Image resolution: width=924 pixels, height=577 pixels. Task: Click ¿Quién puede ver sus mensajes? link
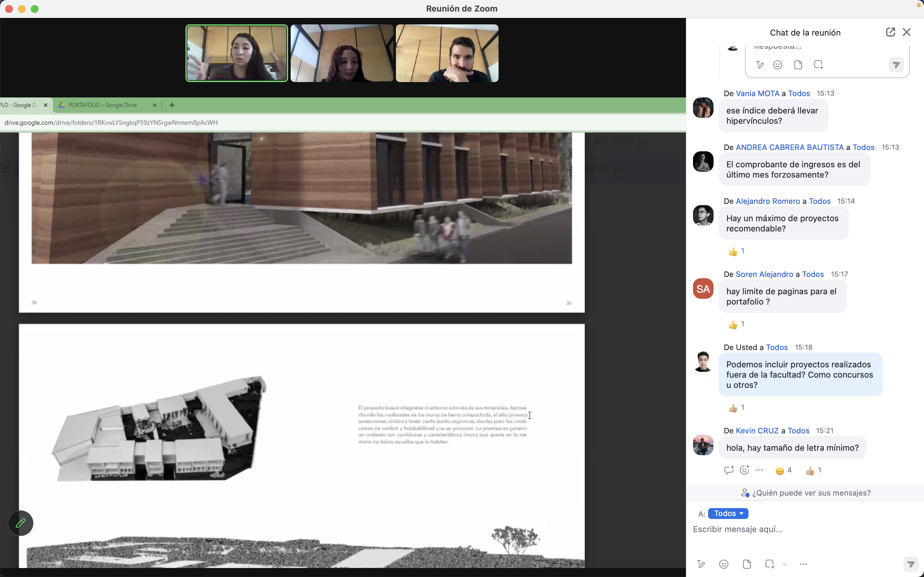coord(806,493)
